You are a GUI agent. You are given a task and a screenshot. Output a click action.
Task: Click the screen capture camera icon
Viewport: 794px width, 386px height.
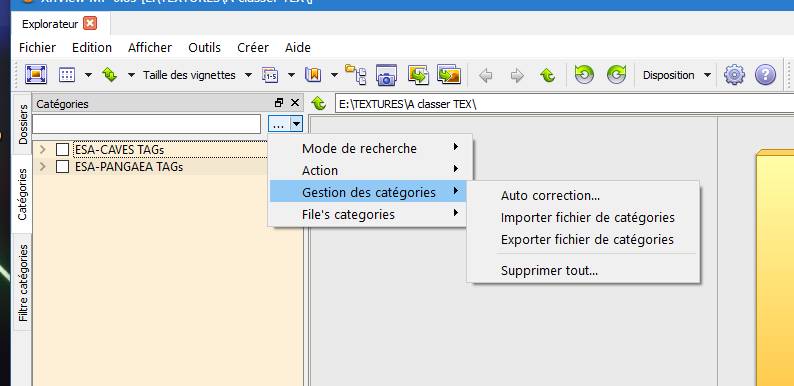[x=386, y=75]
